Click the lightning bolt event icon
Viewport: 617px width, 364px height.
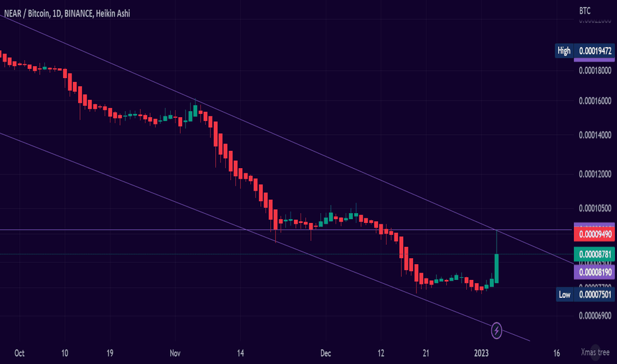[497, 330]
